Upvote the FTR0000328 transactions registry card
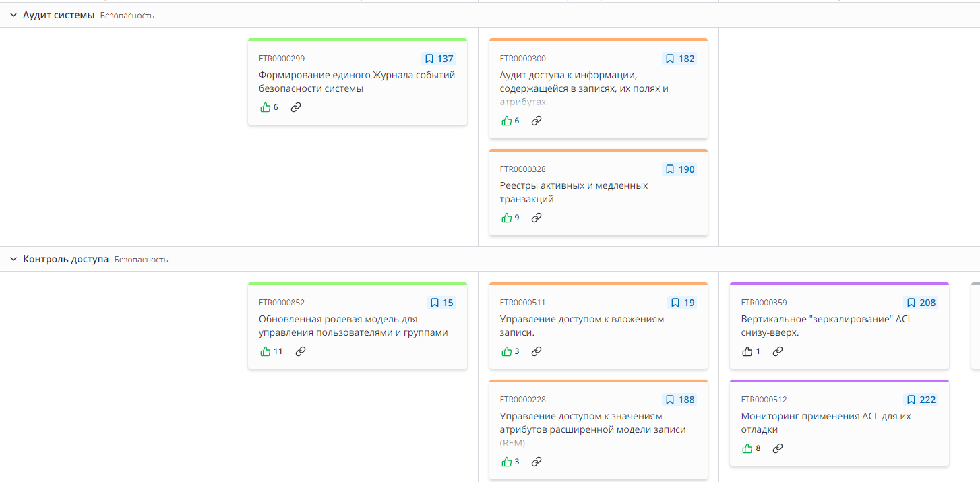Screen dimensions: 980x482 507,218
